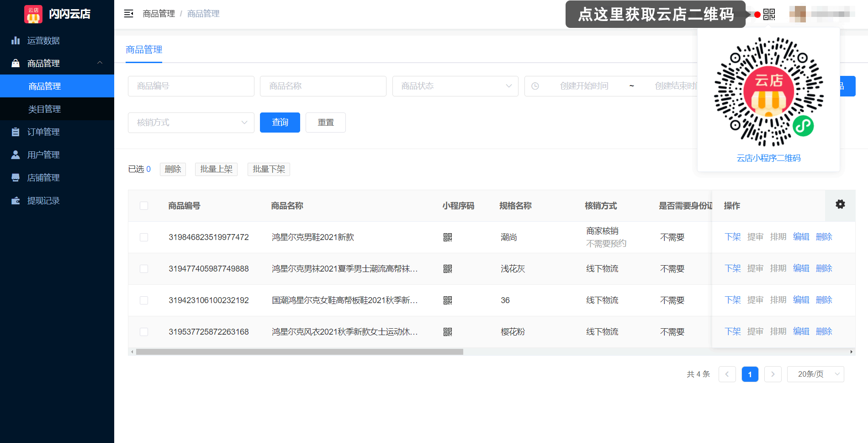Click the 批量上架 button
Image resolution: width=868 pixels, height=443 pixels.
216,169
